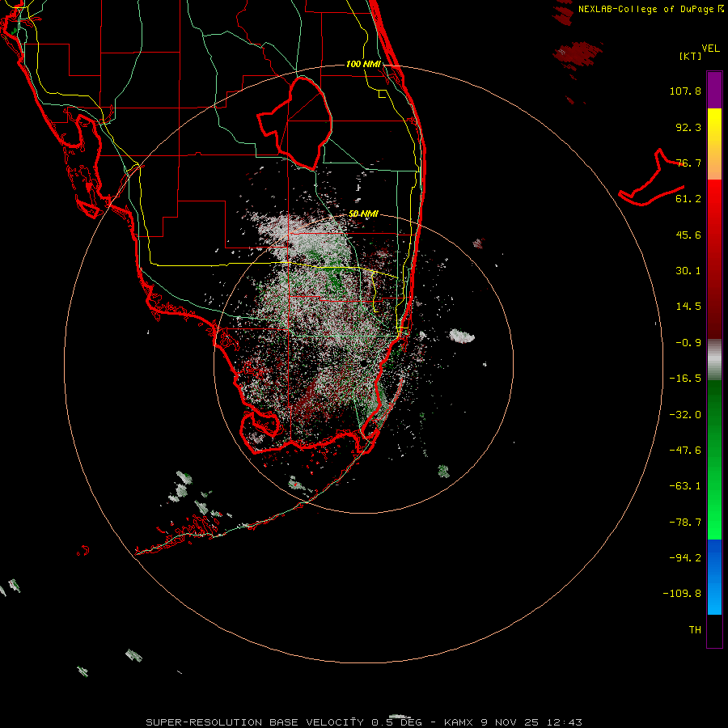The width and height of the screenshot is (728, 728).
Task: Click the KAMX station identifier in caption
Action: (459, 722)
